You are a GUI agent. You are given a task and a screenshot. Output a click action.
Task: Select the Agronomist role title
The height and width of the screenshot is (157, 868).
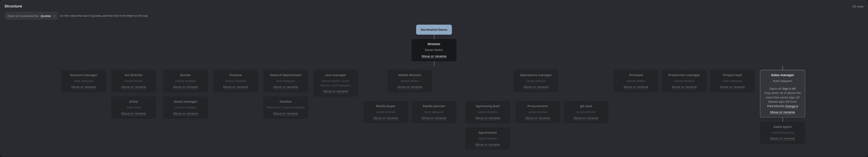tap(487, 133)
